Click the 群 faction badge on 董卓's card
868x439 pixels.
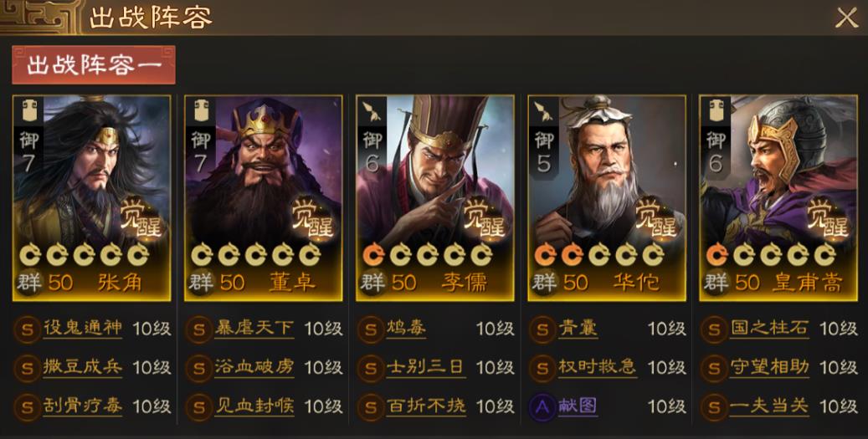[200, 283]
